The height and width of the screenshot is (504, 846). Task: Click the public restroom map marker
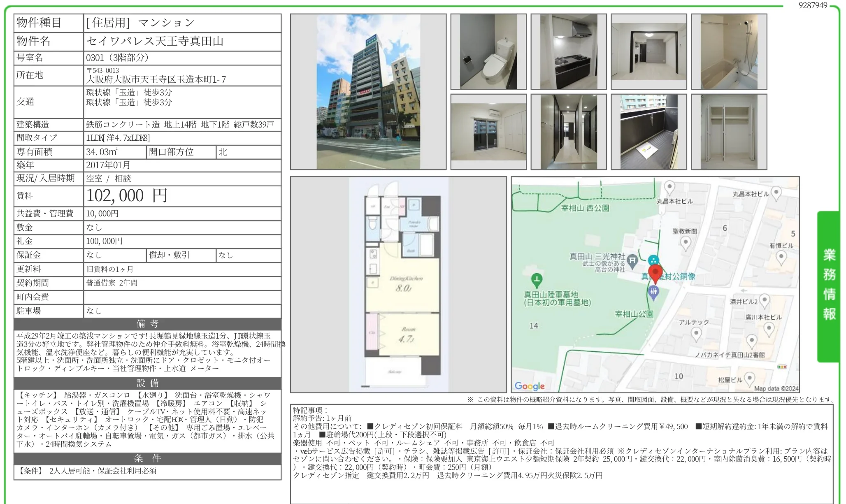click(x=653, y=292)
